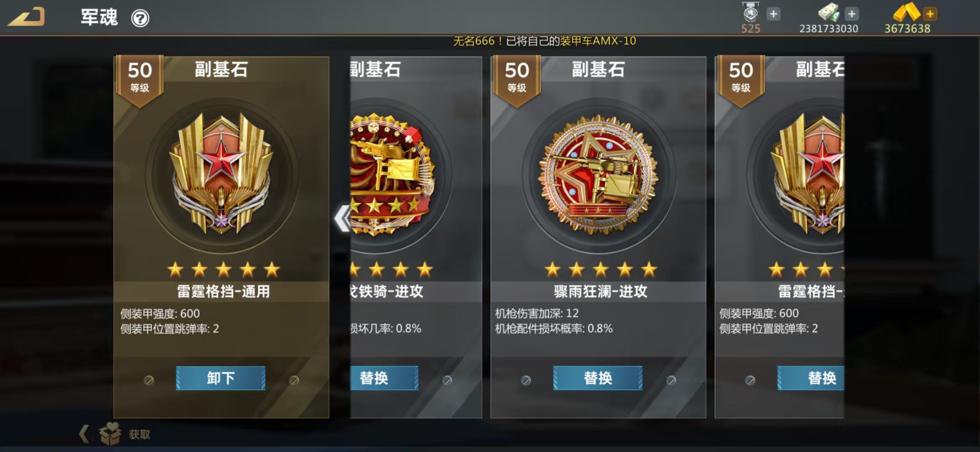The width and height of the screenshot is (980, 452).
Task: Add gold bars via the yellow plus
Action: [930, 14]
